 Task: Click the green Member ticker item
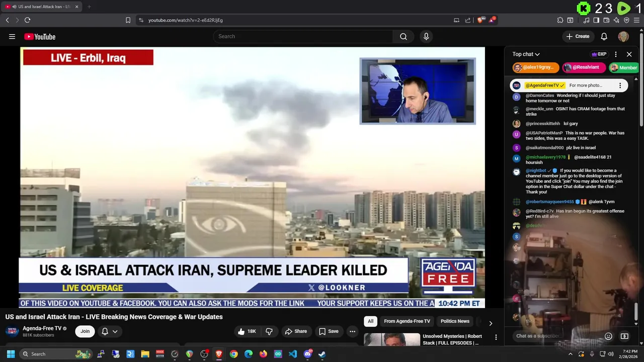coord(625,67)
